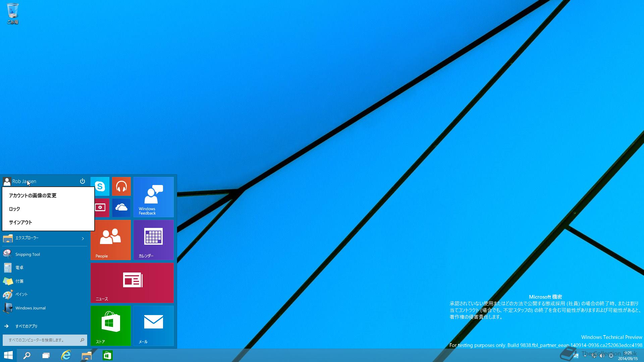The height and width of the screenshot is (362, 644).
Task: Click the Windows Start button
Action: [x=8, y=355]
